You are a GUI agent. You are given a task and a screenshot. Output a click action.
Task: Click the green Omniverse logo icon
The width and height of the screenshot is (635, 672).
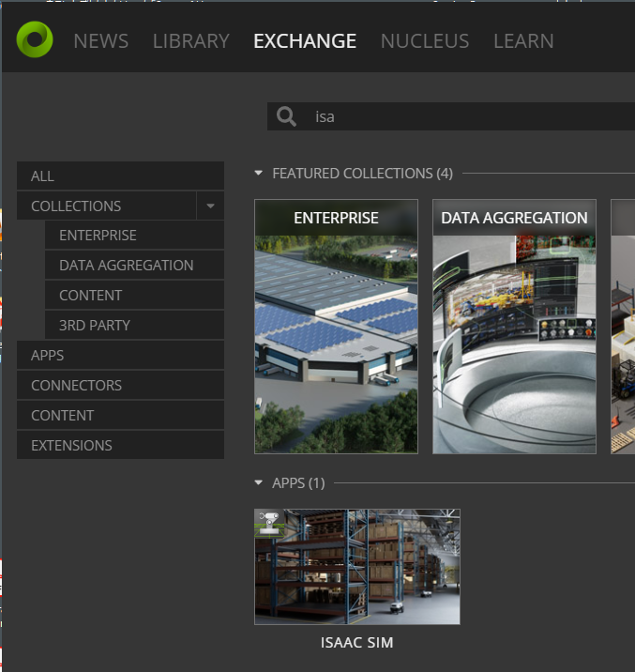[35, 39]
